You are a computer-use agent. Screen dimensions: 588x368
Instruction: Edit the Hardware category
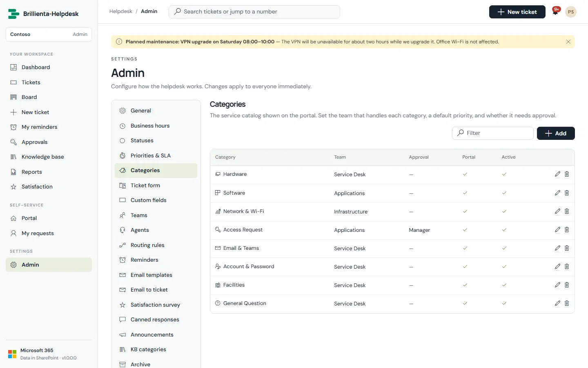click(x=557, y=174)
